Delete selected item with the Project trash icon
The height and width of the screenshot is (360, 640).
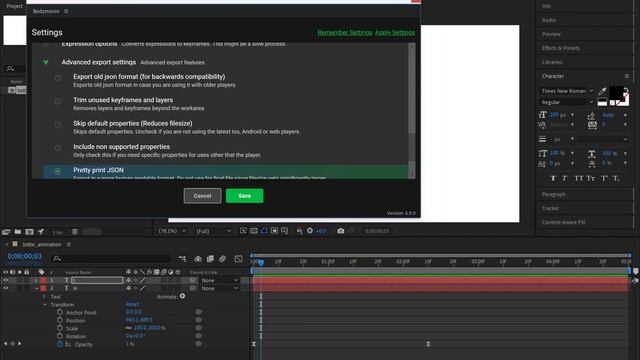[x=75, y=231]
